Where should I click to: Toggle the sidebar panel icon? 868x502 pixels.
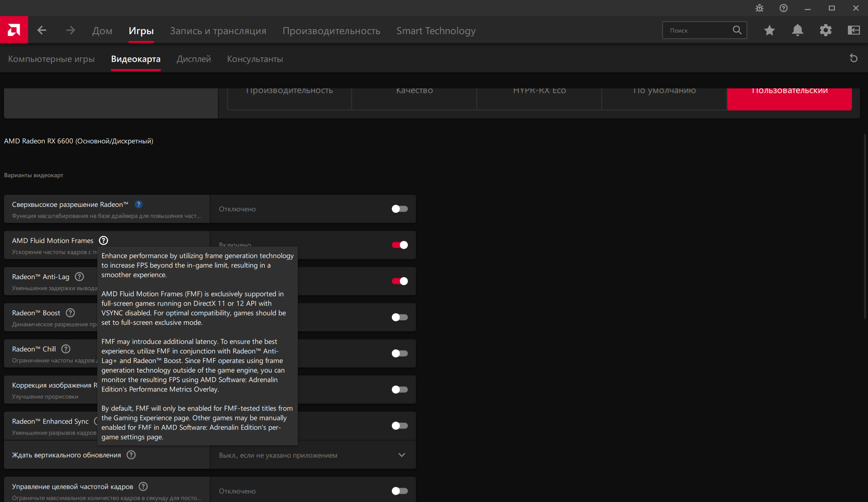tap(854, 30)
